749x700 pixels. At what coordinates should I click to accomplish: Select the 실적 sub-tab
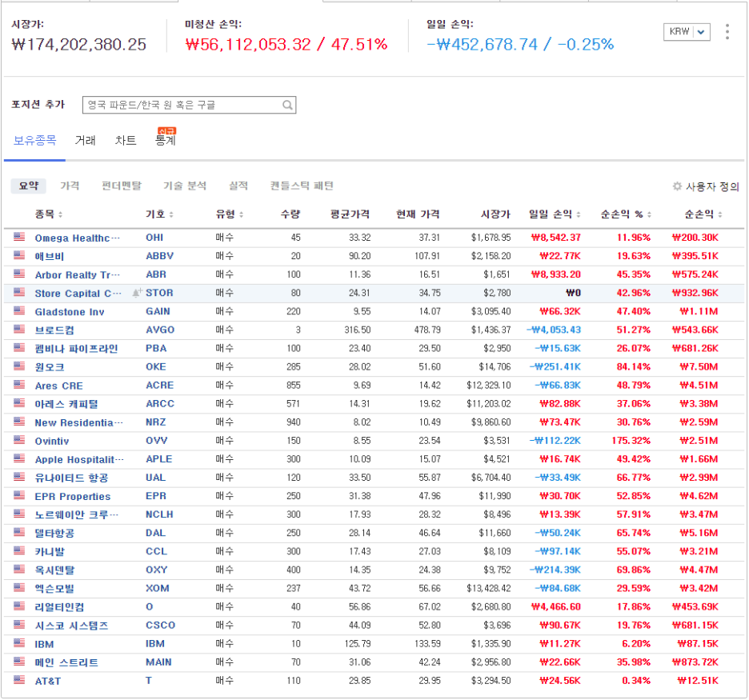coord(238,186)
